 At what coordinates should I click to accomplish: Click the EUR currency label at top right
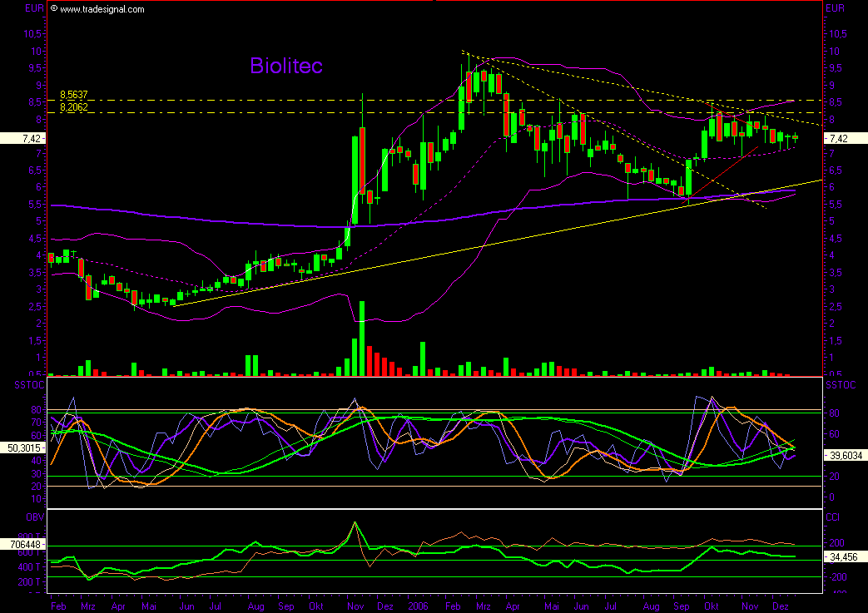835,8
